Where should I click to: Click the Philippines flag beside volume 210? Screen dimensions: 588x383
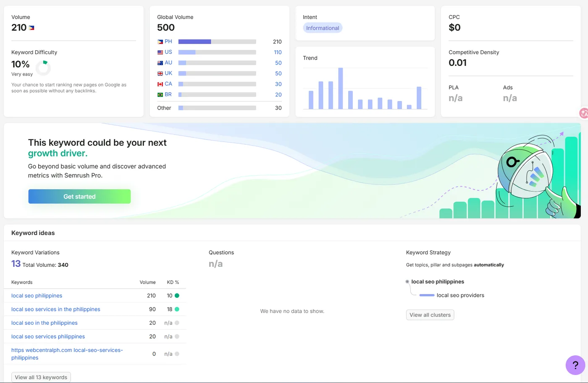31,28
